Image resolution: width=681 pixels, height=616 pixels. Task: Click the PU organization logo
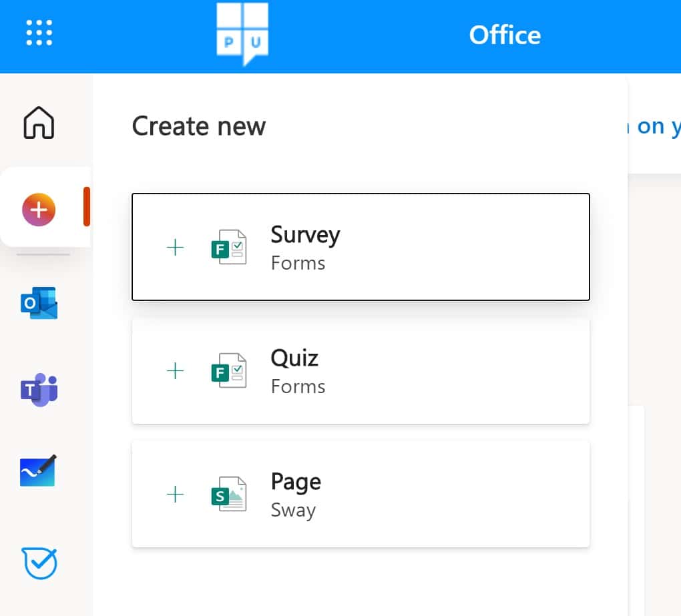[x=242, y=34]
